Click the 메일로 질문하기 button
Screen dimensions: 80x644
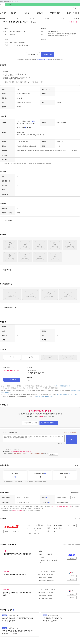53,454
